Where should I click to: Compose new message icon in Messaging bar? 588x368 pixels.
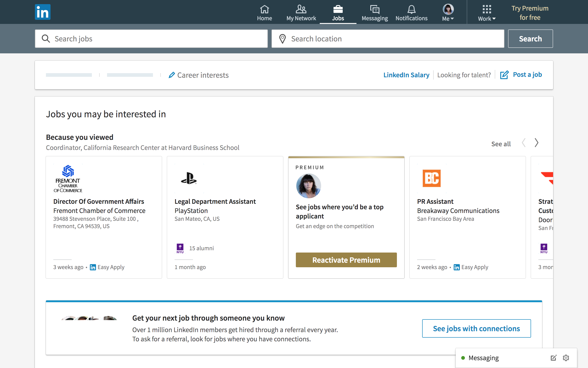click(x=554, y=358)
